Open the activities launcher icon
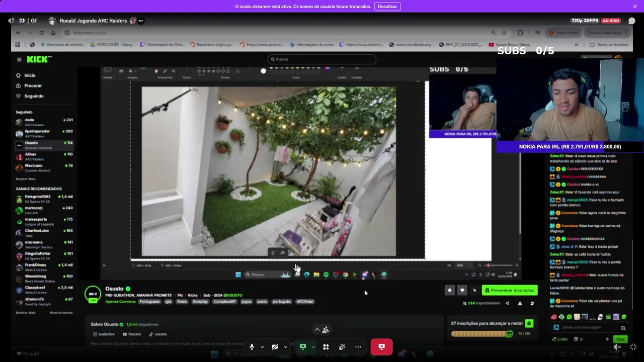This screenshot has height=362, width=644. pos(326,347)
